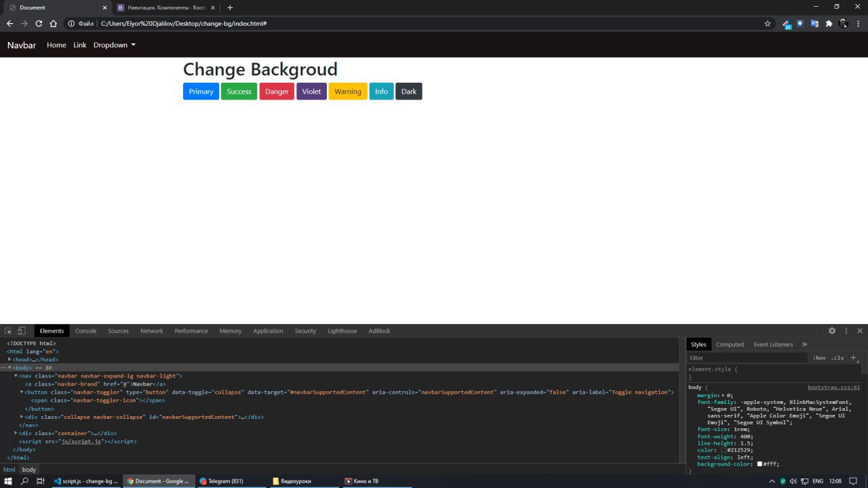The width and height of the screenshot is (868, 488).
Task: Click the browser forward arrow
Action: click(x=24, y=23)
